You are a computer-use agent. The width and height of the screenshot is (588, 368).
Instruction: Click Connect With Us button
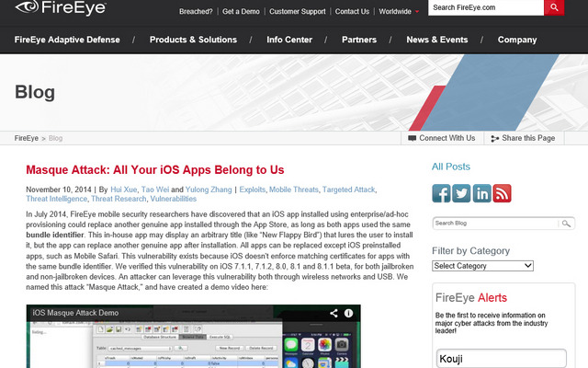tap(442, 138)
